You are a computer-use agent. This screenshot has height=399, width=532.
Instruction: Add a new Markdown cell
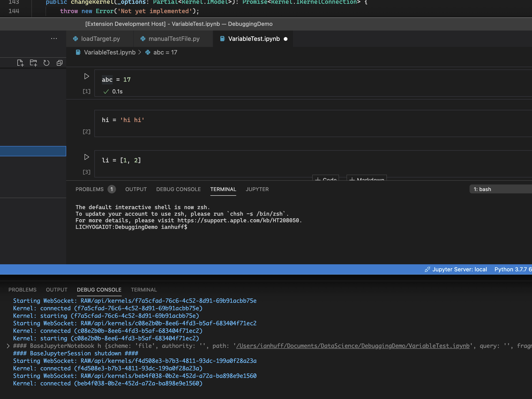366,179
